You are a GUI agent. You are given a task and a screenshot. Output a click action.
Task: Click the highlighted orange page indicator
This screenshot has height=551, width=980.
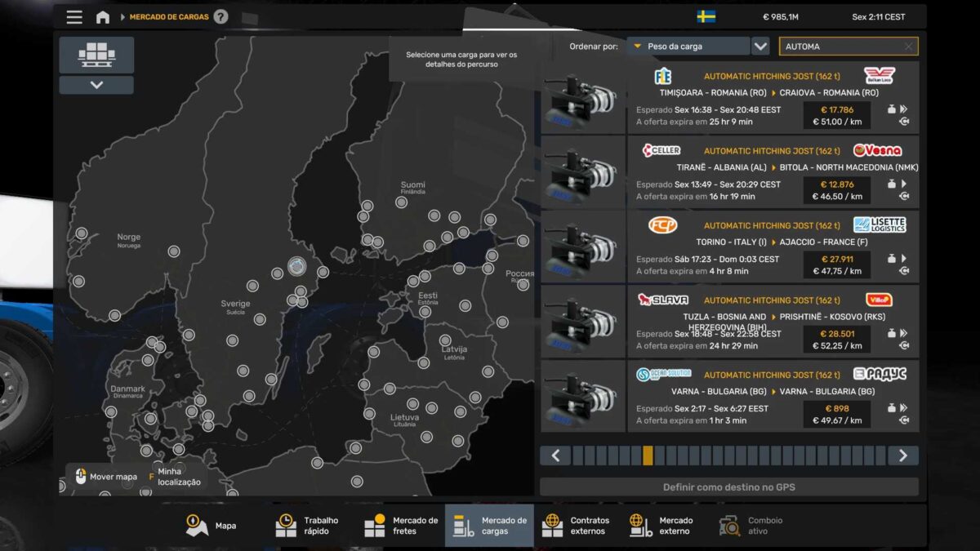pos(648,455)
